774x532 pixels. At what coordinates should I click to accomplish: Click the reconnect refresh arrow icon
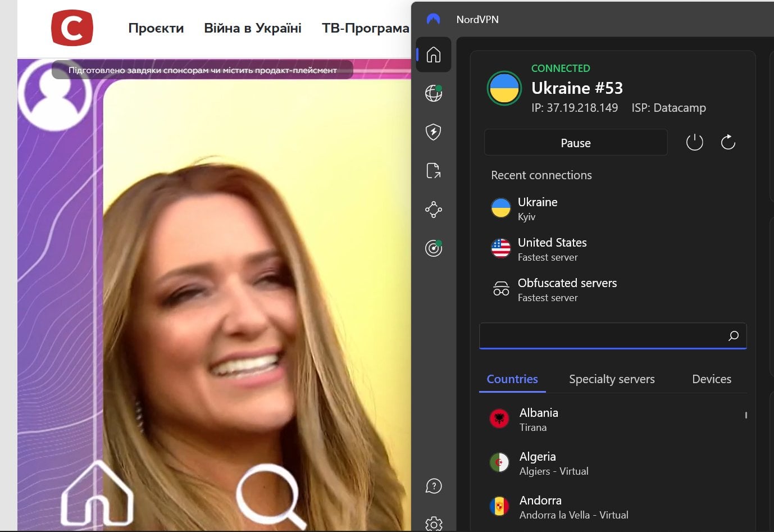(x=728, y=142)
